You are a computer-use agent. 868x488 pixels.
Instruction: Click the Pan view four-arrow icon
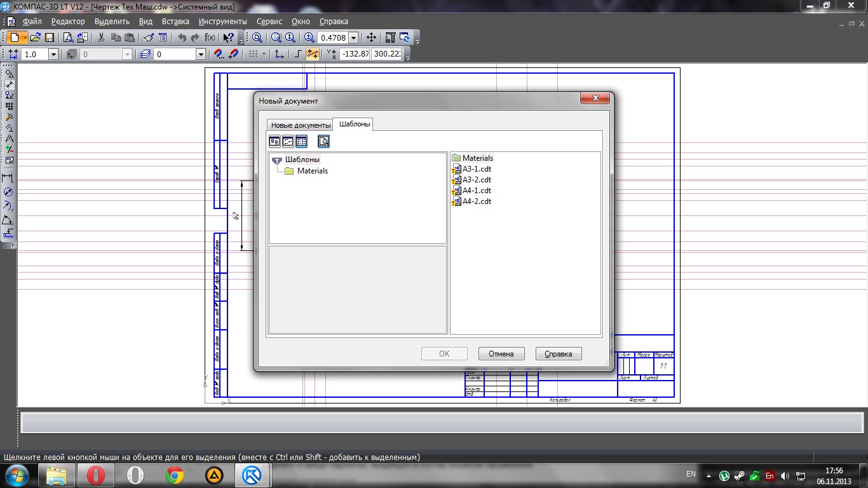pos(372,37)
